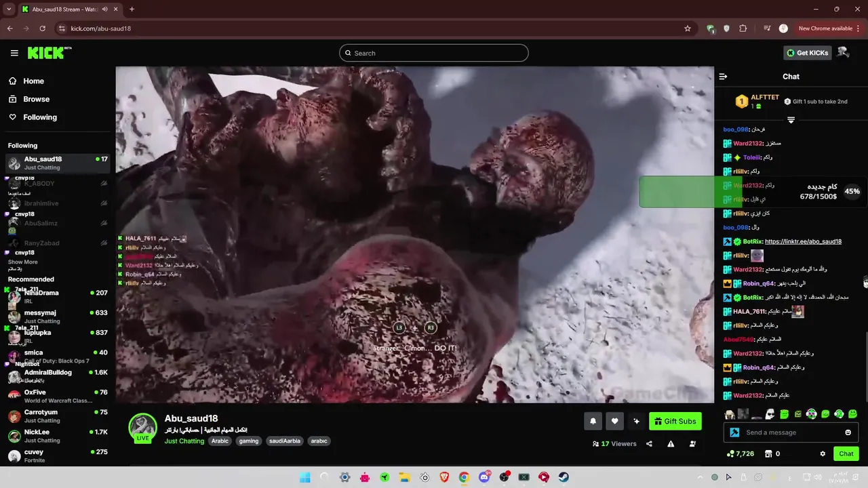Open the tab search dropdown arrow
This screenshot has height=488, width=868.
(9, 9)
